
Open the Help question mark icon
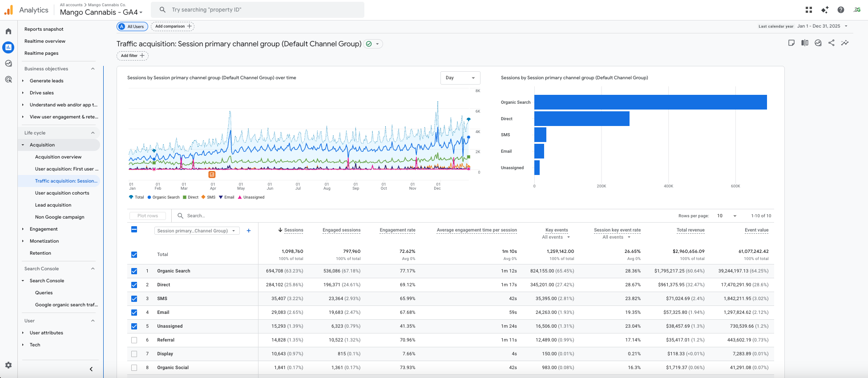pyautogui.click(x=841, y=10)
